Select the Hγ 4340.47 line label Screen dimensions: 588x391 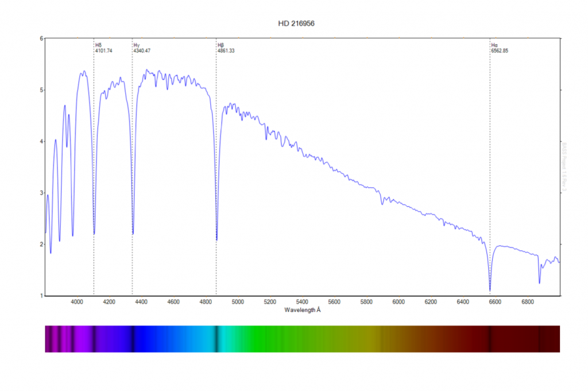[x=142, y=48]
